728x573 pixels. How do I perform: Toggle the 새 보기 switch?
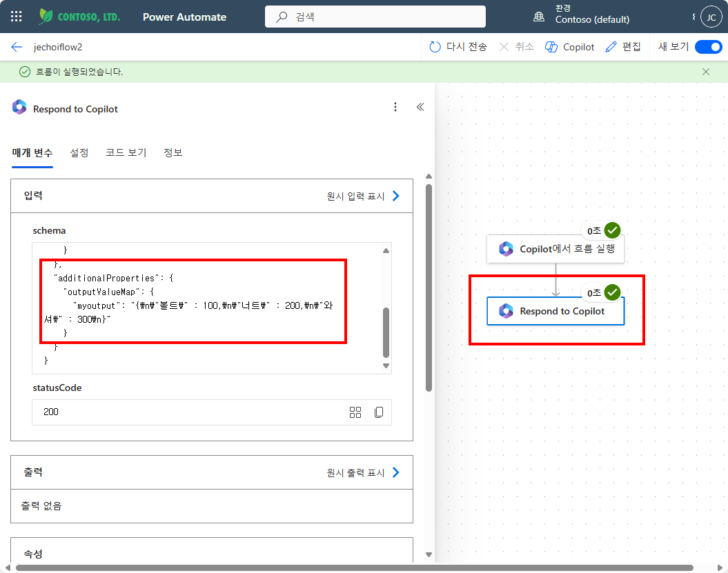point(709,47)
